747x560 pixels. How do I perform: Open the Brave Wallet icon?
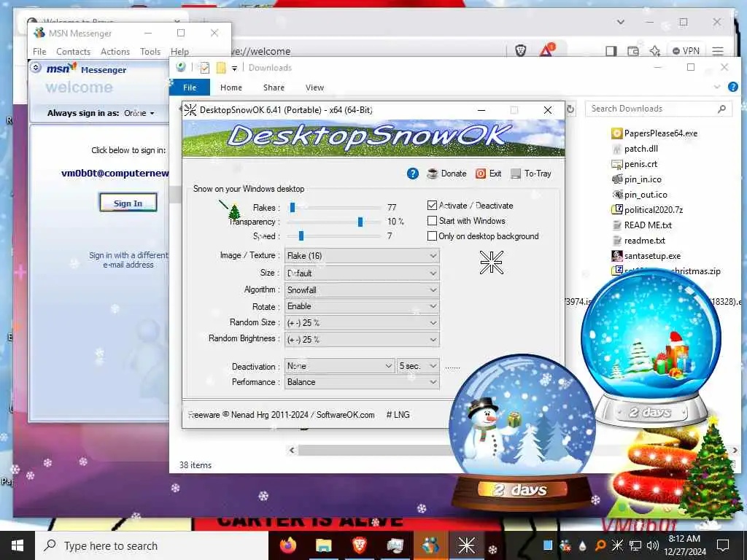point(632,51)
